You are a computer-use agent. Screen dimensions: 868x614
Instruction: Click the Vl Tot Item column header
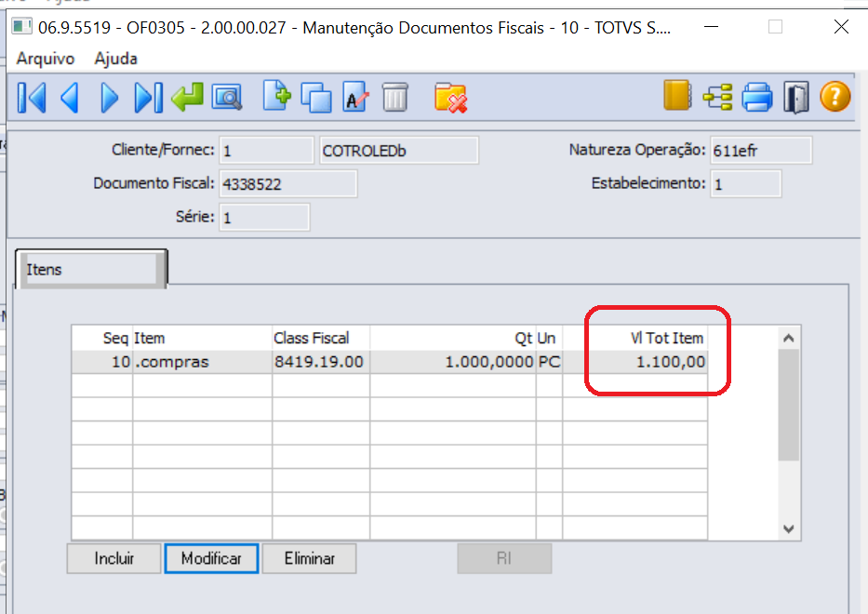click(634, 338)
